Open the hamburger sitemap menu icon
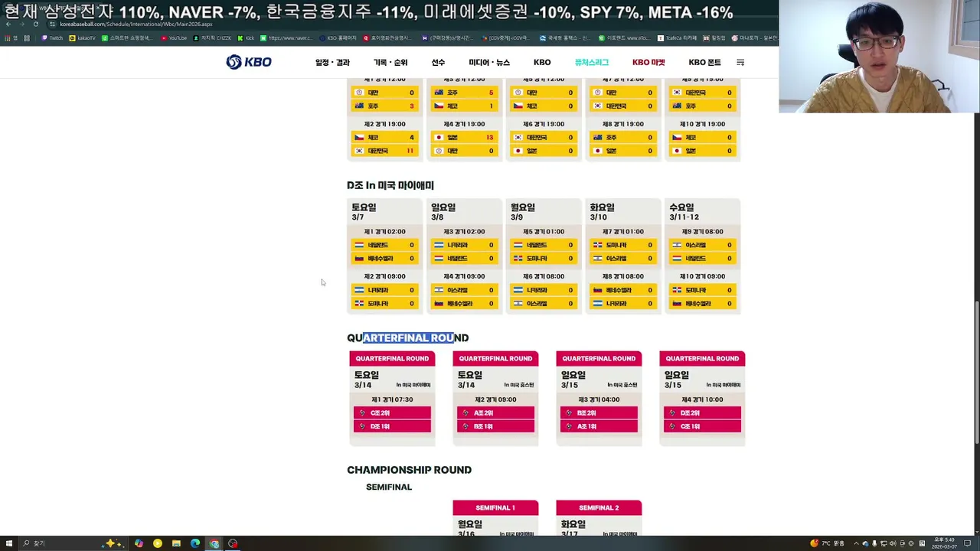This screenshot has width=980, height=551. 740,63
